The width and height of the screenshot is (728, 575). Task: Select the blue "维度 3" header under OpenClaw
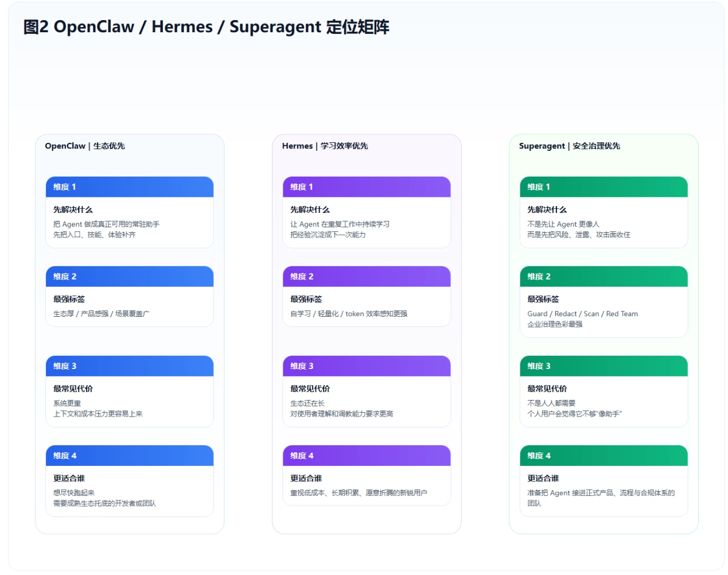130,366
